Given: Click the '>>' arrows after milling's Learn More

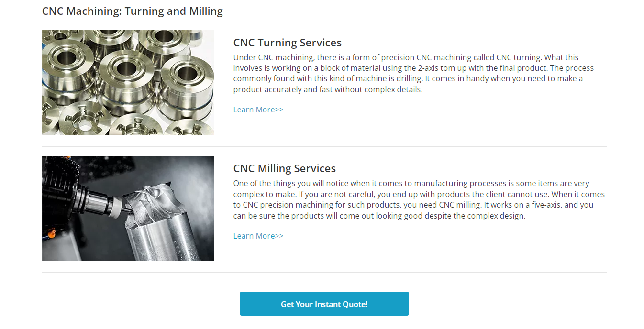Looking at the screenshot, I should click(279, 236).
